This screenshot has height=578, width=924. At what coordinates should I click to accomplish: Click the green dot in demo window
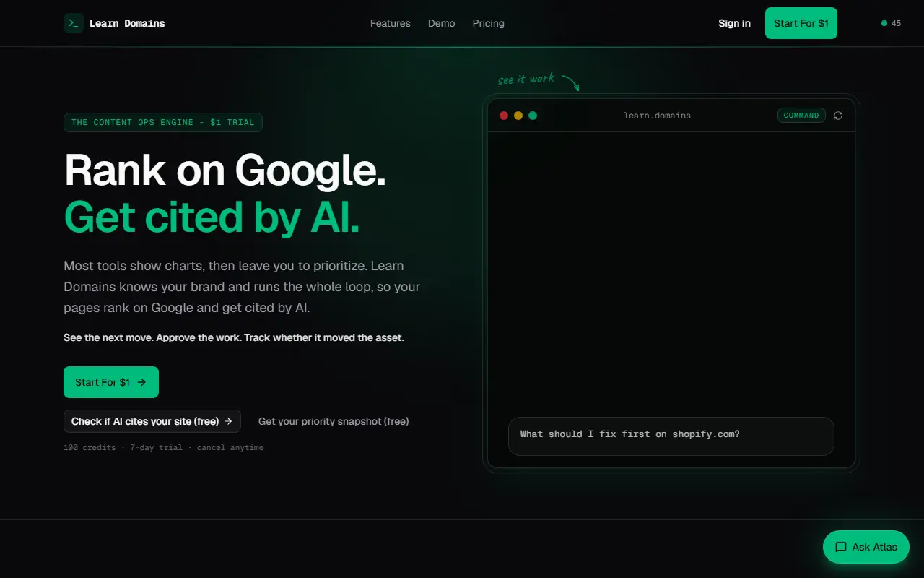coord(533,116)
